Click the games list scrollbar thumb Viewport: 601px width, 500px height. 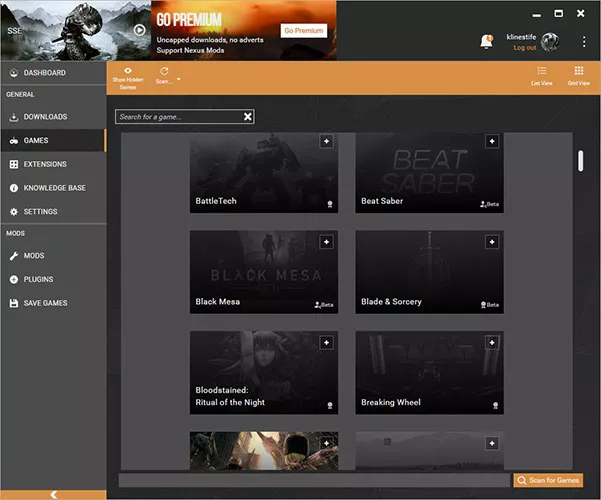[581, 161]
